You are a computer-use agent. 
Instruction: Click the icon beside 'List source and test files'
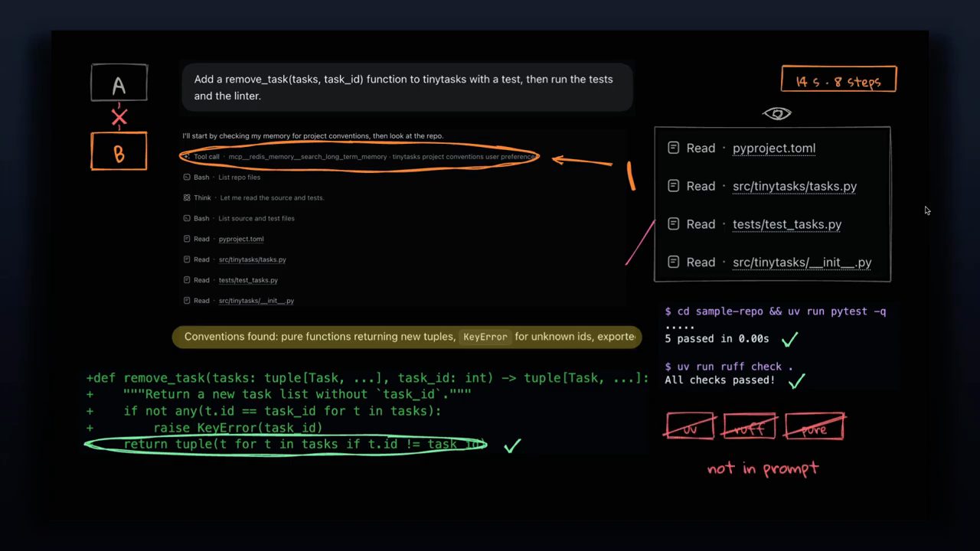pos(187,219)
